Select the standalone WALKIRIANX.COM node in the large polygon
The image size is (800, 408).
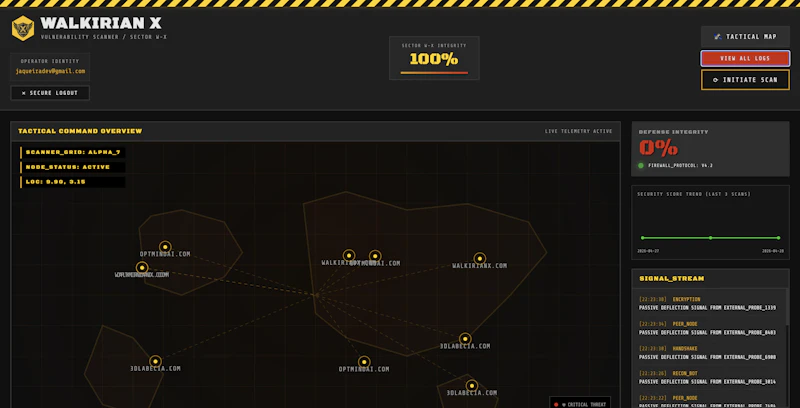(x=479, y=259)
